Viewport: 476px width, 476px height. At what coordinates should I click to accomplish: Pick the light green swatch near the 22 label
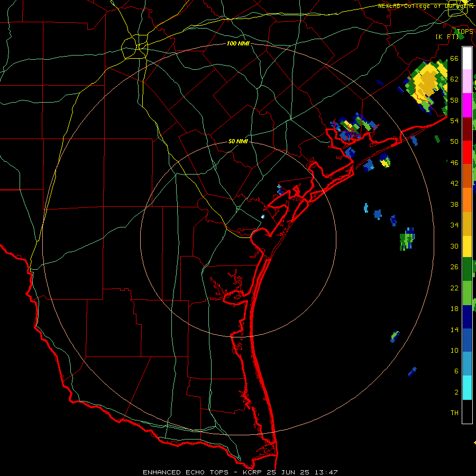pos(467,293)
